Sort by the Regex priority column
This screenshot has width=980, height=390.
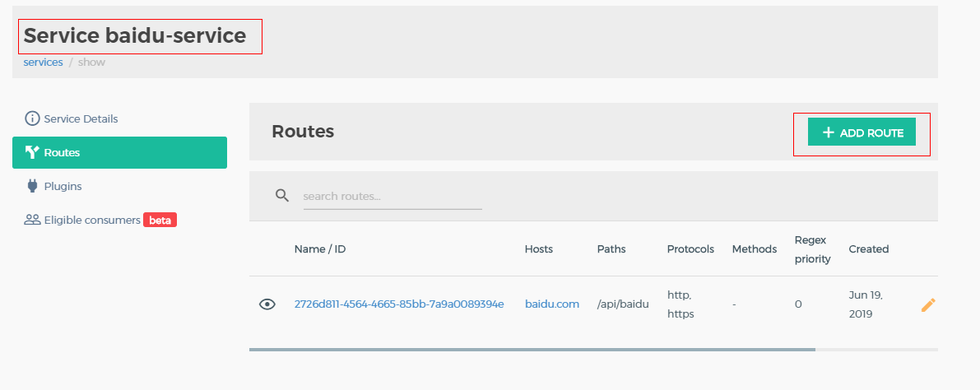pyautogui.click(x=812, y=249)
